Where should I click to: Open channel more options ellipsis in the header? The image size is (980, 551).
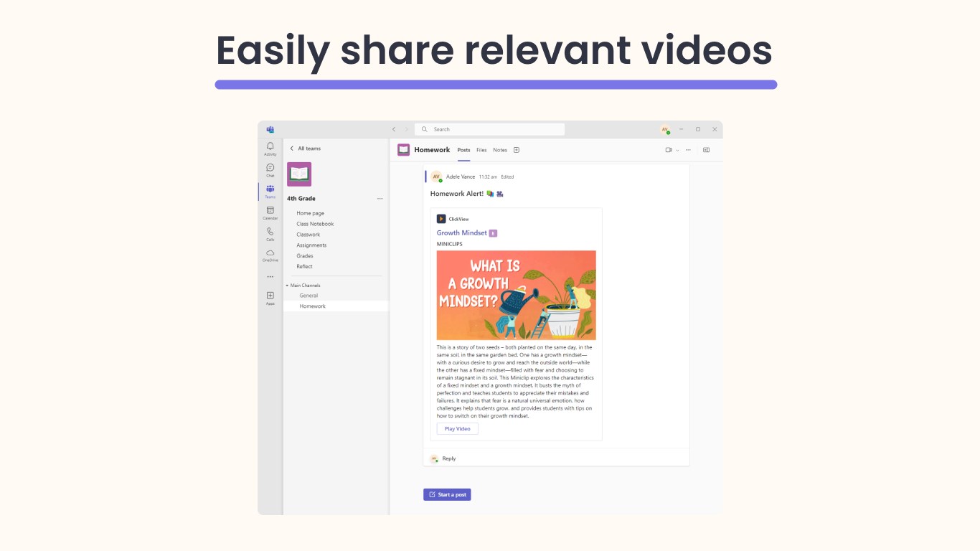tap(688, 150)
